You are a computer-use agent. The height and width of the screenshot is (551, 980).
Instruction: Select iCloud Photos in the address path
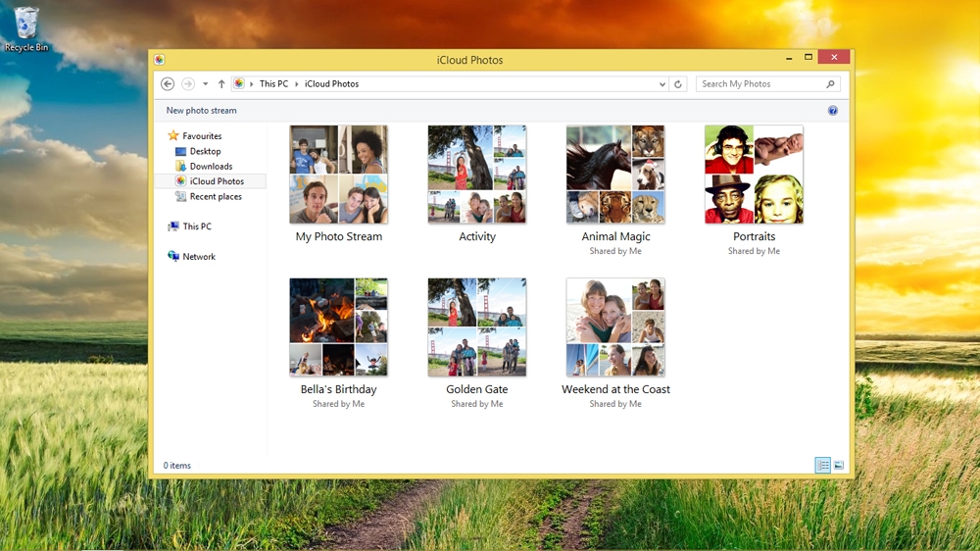(332, 83)
